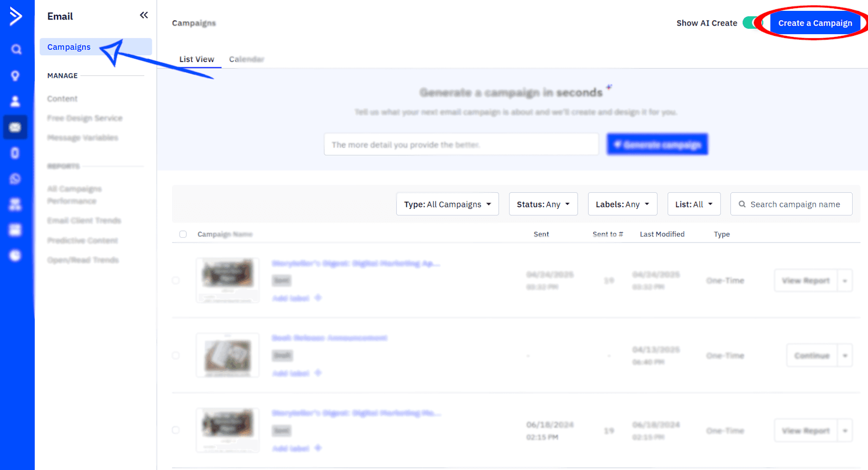
Task: Open search from the left sidebar
Action: [16, 49]
